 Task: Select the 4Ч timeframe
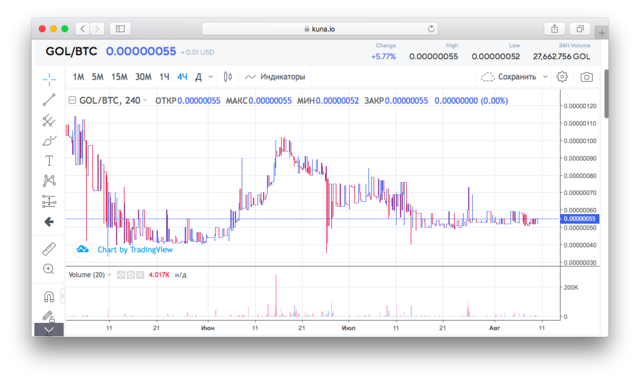click(182, 77)
